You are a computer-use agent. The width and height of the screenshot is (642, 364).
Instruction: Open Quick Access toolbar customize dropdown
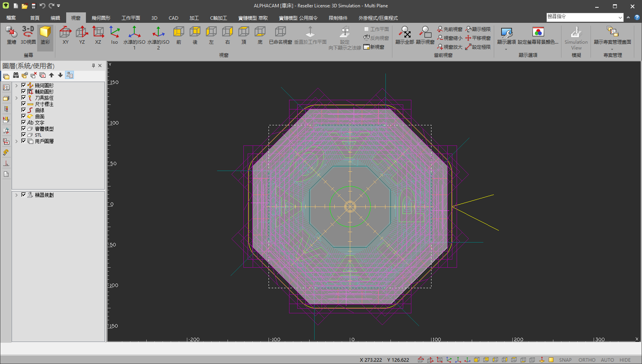58,6
